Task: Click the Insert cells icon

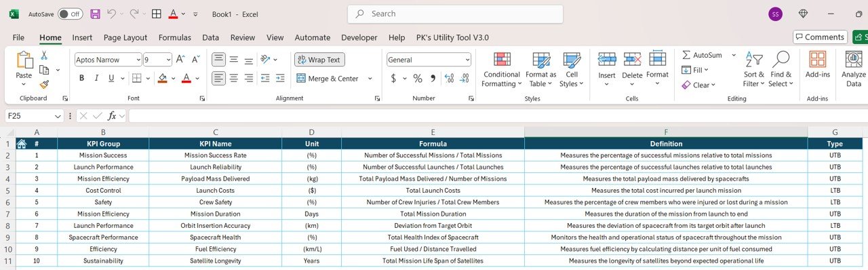Action: [607, 60]
